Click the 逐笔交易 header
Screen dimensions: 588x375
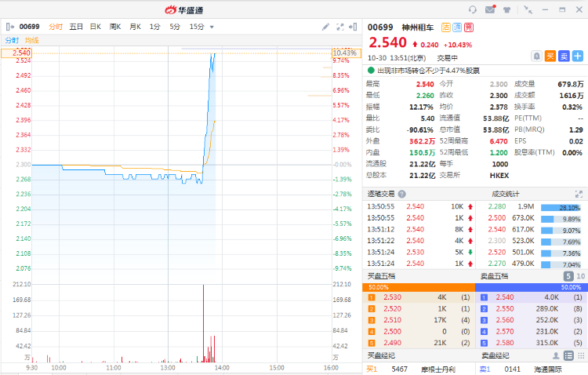[381, 194]
